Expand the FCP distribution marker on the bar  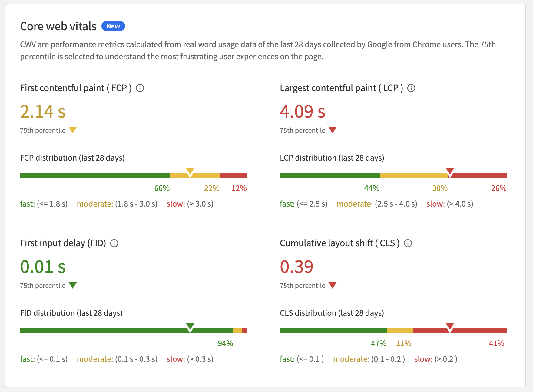pyautogui.click(x=190, y=171)
